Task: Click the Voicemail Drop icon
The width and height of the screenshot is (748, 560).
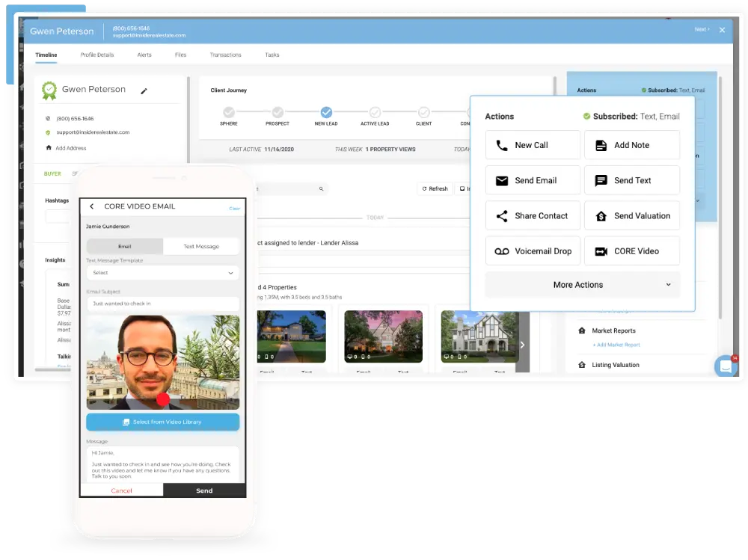Action: coord(501,251)
